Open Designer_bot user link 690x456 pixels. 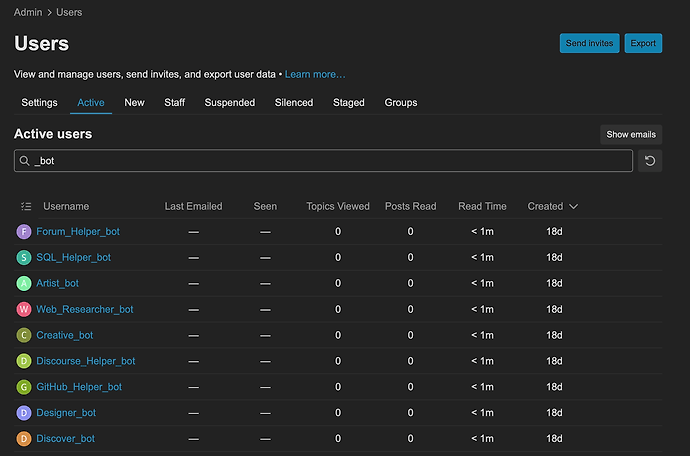[66, 413]
